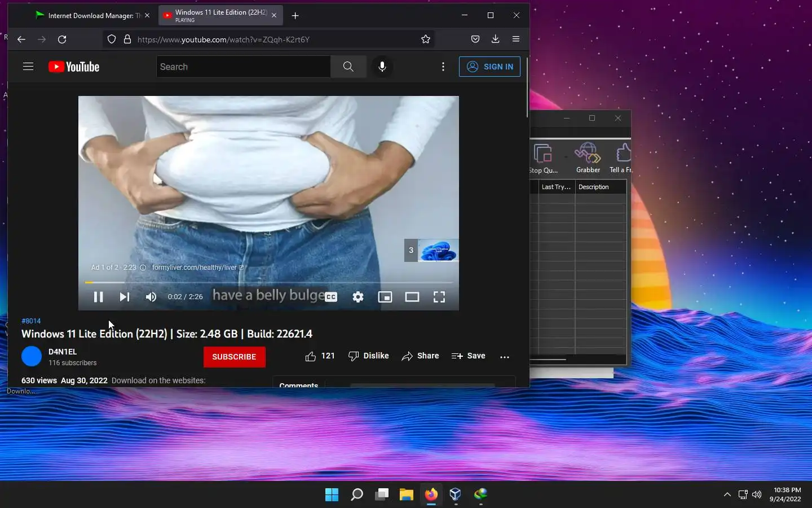Open more actions ellipsis under the video

505,357
